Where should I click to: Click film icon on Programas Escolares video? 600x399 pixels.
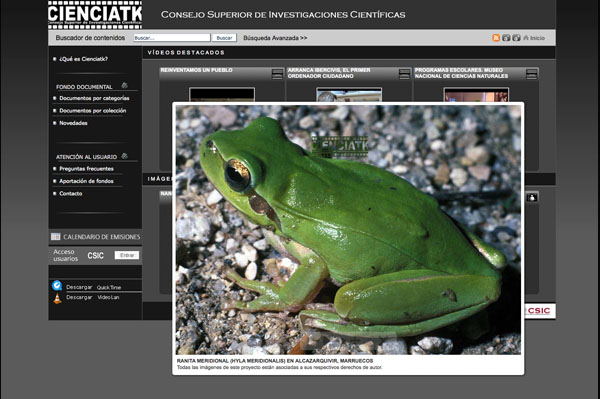pyautogui.click(x=532, y=74)
